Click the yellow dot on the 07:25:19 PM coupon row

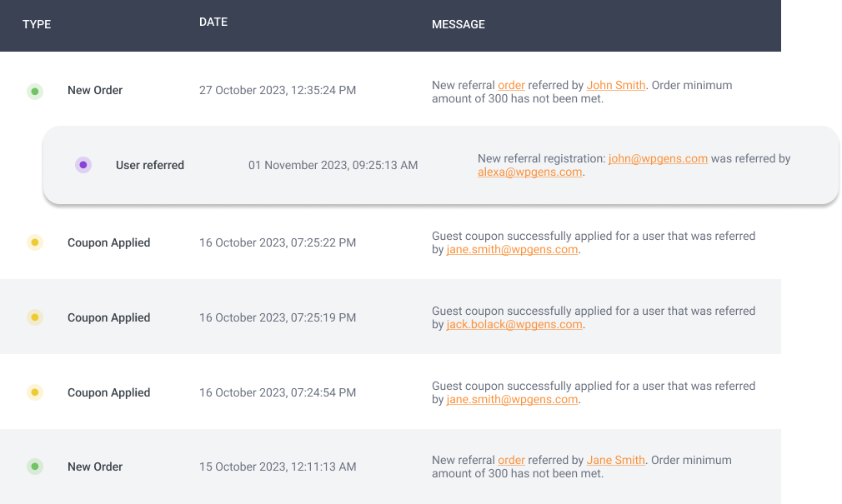[35, 317]
